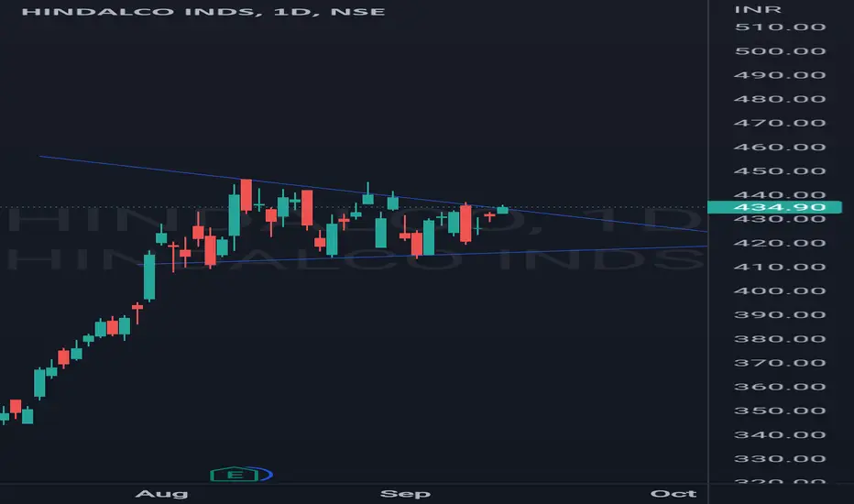Click the 434.90 current price label
The height and width of the screenshot is (504, 854).
774,207
